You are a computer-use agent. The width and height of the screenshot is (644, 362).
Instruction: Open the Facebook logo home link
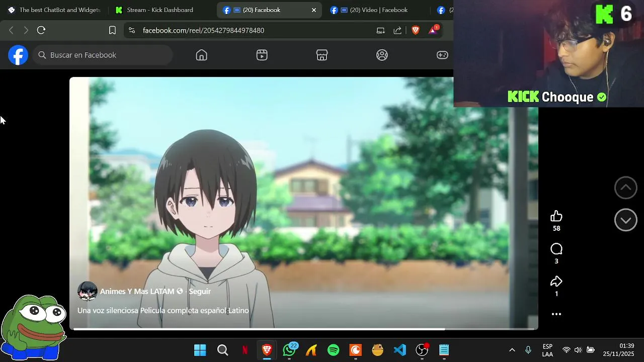click(x=18, y=55)
